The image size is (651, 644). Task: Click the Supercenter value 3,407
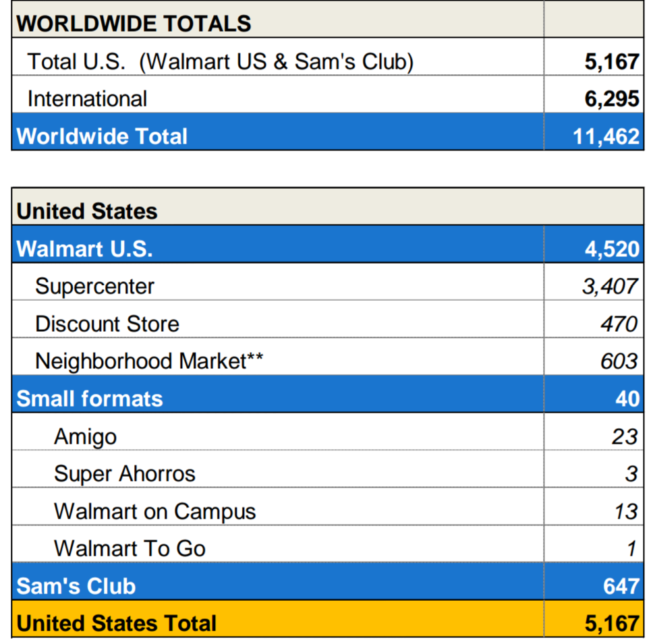pos(609,286)
